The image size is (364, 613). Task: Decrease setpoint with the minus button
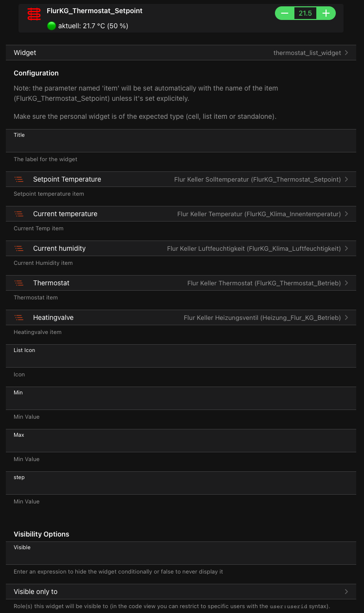pos(285,13)
